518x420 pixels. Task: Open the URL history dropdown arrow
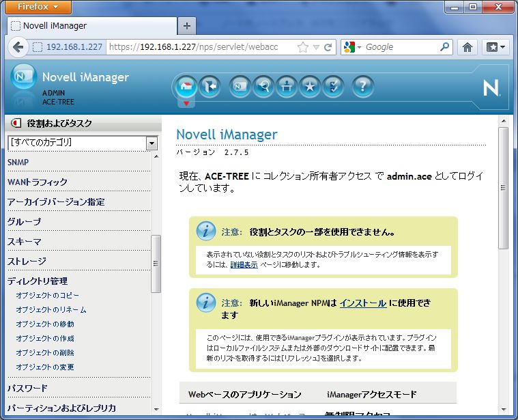(316, 47)
